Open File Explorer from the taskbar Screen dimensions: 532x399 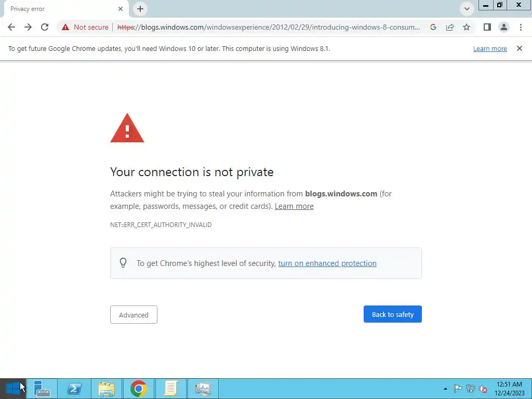click(x=106, y=389)
